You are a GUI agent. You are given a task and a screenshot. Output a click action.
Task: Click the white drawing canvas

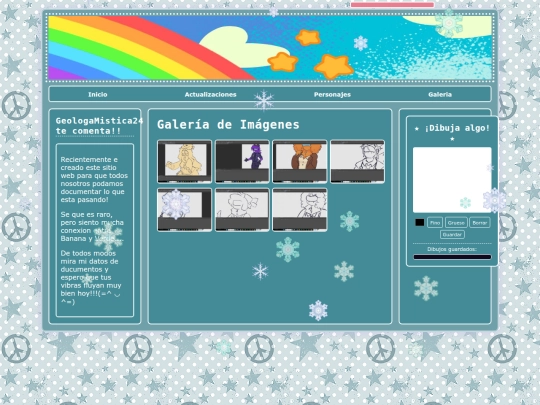coord(452,180)
